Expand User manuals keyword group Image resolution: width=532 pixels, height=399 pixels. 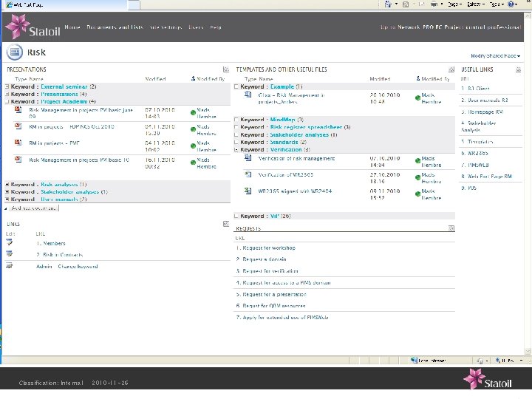(7, 199)
